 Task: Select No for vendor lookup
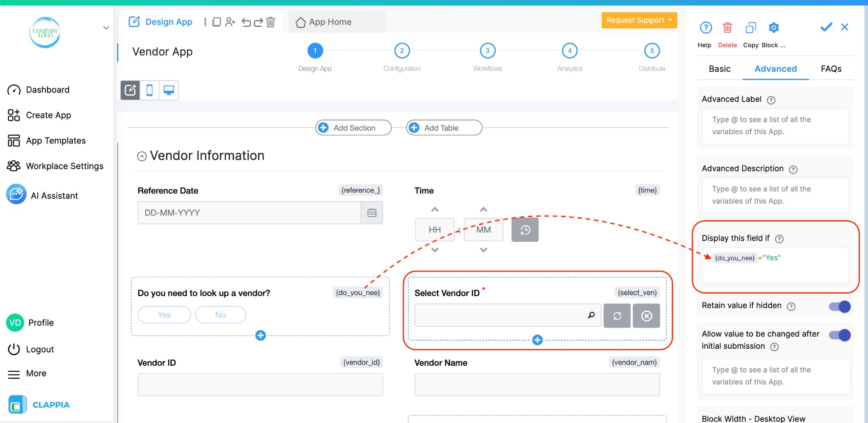click(220, 315)
